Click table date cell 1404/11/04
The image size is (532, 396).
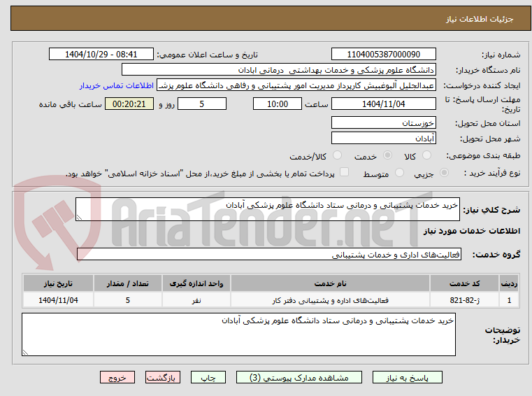click(x=58, y=300)
